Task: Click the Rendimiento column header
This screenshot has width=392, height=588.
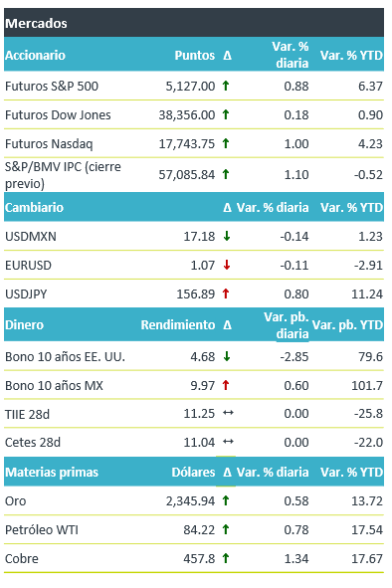Action: point(178,324)
